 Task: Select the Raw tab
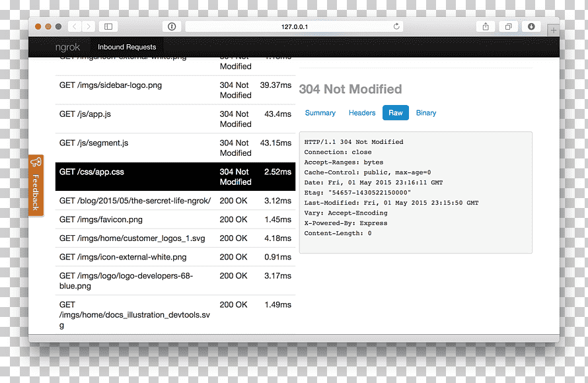tap(396, 113)
